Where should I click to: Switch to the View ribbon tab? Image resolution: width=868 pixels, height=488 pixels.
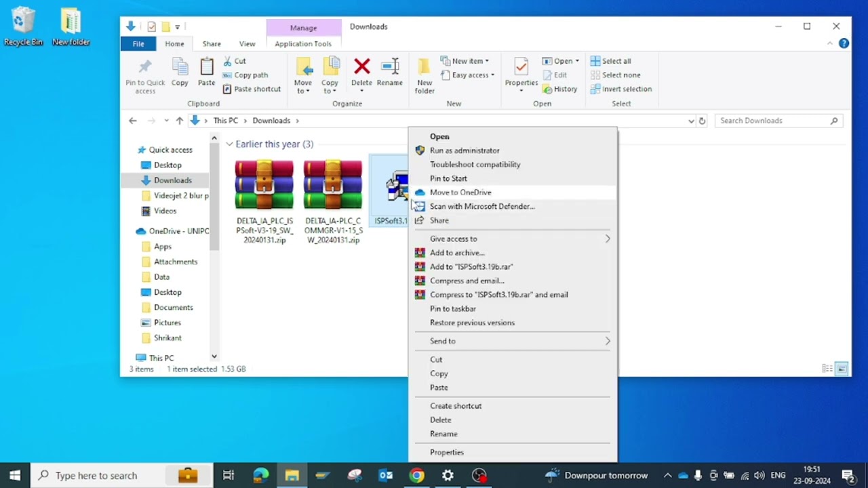pyautogui.click(x=247, y=43)
